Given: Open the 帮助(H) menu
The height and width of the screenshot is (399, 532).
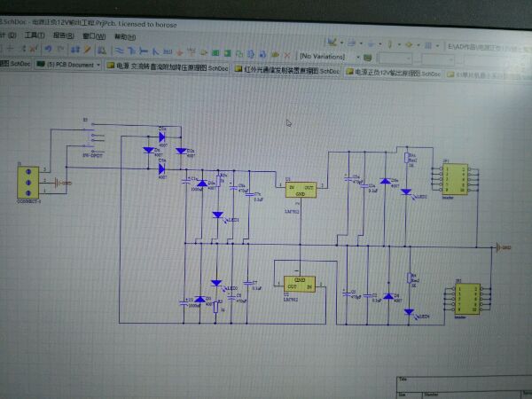Looking at the screenshot, I should point(125,36).
